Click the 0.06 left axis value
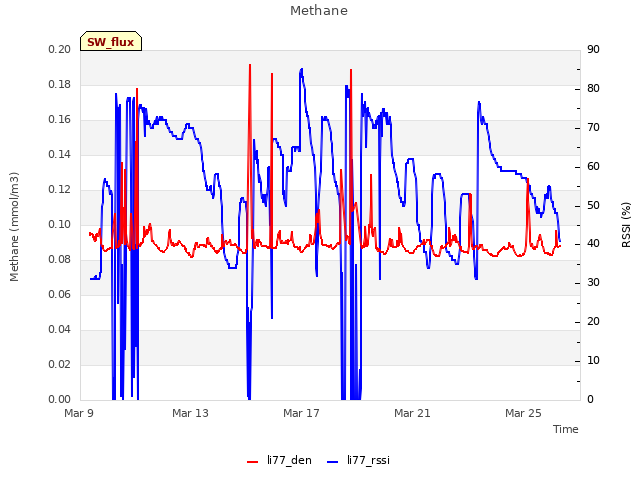The image size is (640, 480). [60, 294]
